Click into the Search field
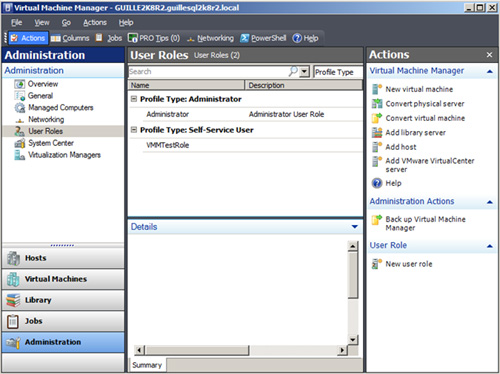This screenshot has height=374, width=500. [208, 72]
